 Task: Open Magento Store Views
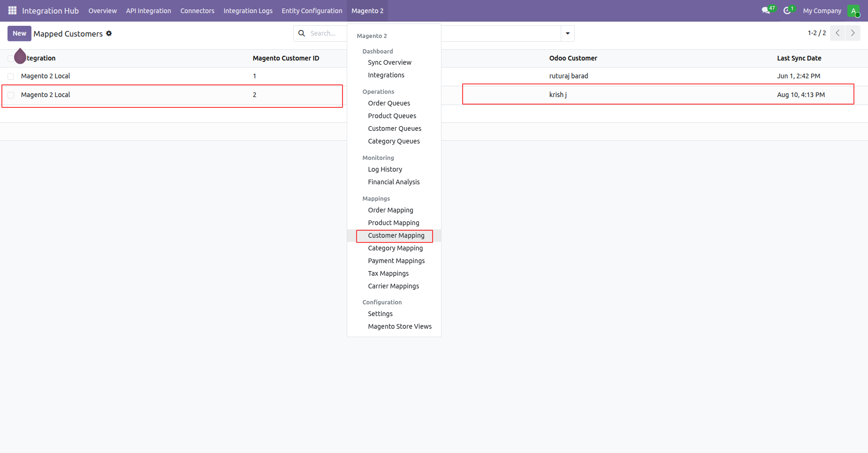pos(394,326)
